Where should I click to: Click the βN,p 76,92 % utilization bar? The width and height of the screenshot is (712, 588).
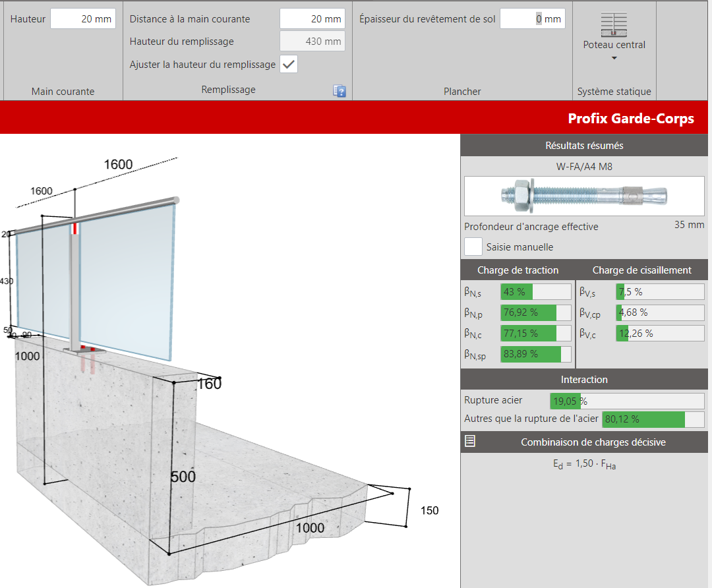point(536,312)
